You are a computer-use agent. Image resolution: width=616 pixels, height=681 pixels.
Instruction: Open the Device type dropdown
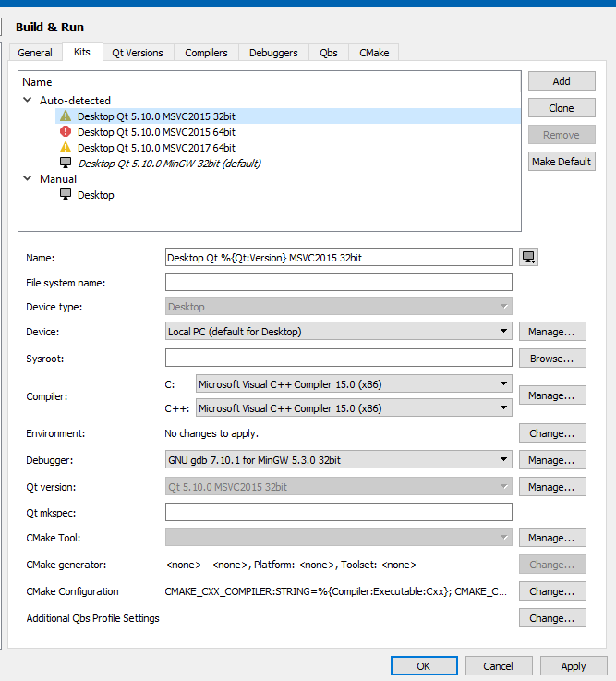pos(339,306)
